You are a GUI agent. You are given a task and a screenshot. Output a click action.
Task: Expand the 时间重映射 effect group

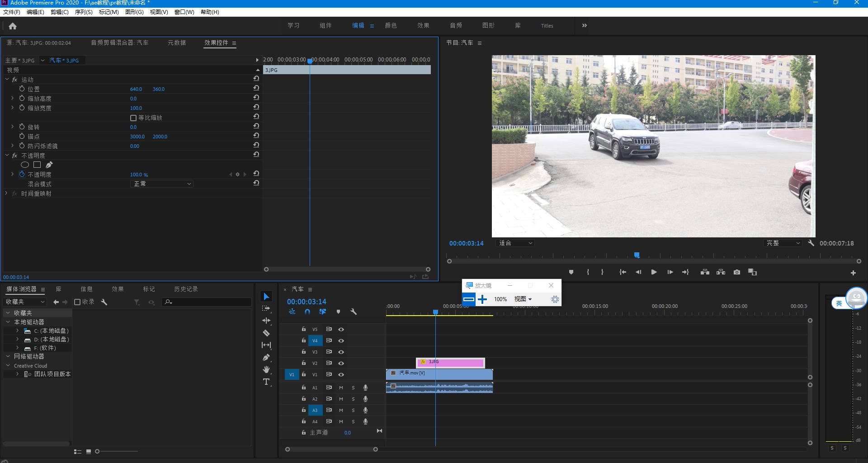(x=7, y=193)
